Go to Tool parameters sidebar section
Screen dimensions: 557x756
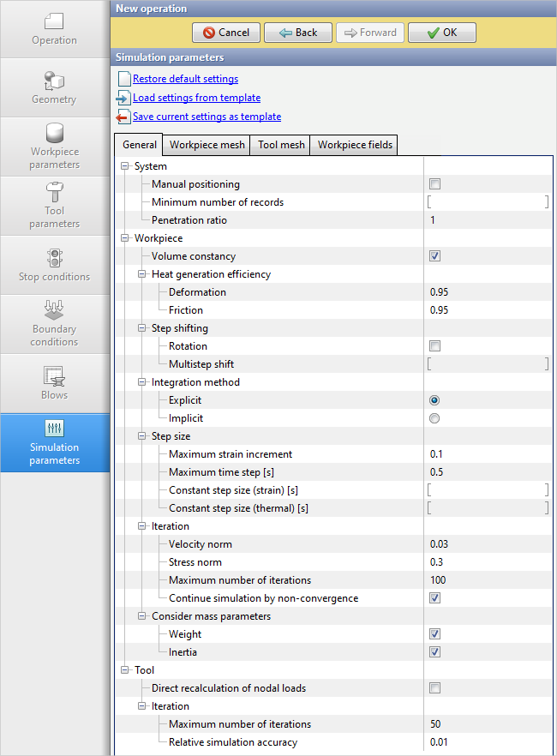pos(54,206)
